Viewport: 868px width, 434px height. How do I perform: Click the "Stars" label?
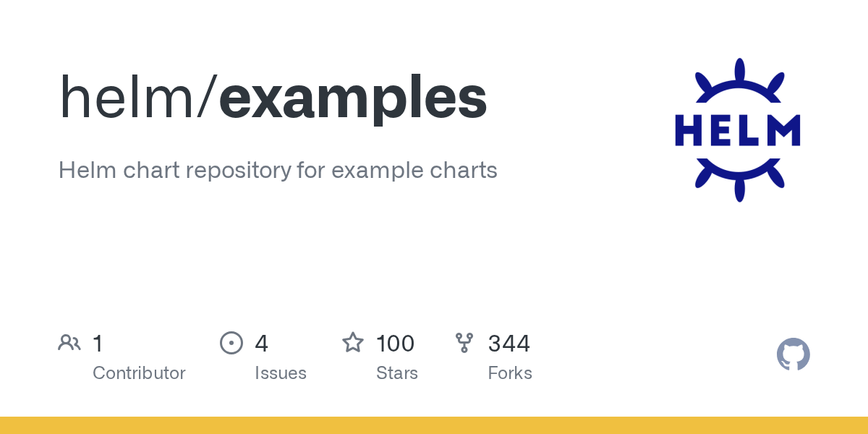click(x=397, y=373)
